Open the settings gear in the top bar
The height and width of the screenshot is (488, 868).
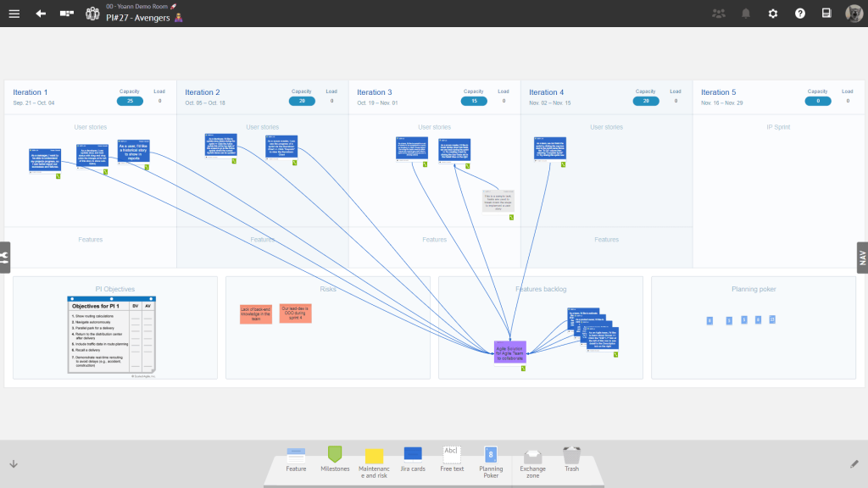[x=772, y=14]
